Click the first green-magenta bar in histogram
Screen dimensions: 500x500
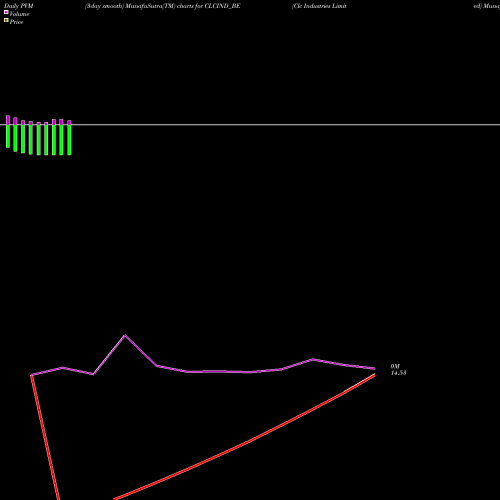click(8, 132)
